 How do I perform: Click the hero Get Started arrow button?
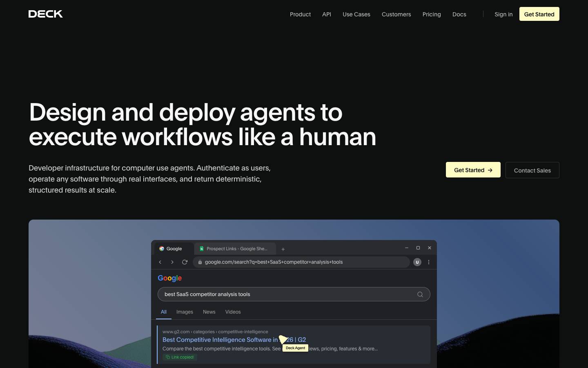(473, 170)
